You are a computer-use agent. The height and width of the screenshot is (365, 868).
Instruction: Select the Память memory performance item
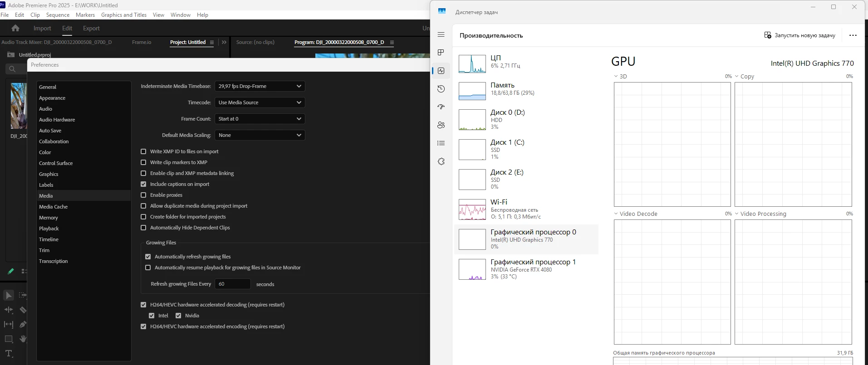526,91
